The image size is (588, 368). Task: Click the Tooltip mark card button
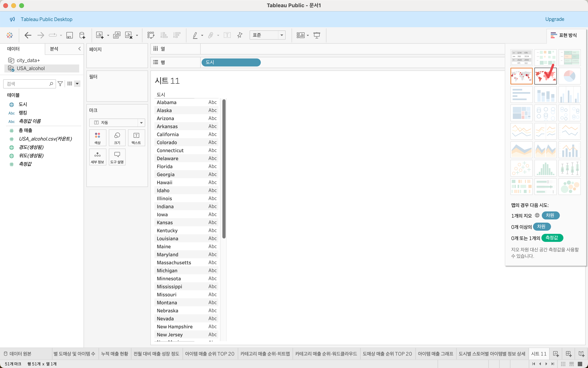pos(117,157)
